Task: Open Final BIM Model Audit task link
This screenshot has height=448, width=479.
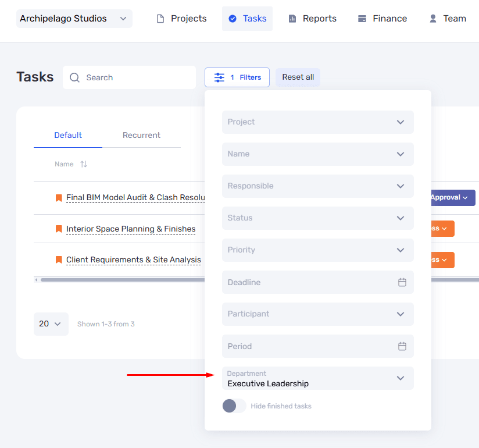Action: (135, 198)
